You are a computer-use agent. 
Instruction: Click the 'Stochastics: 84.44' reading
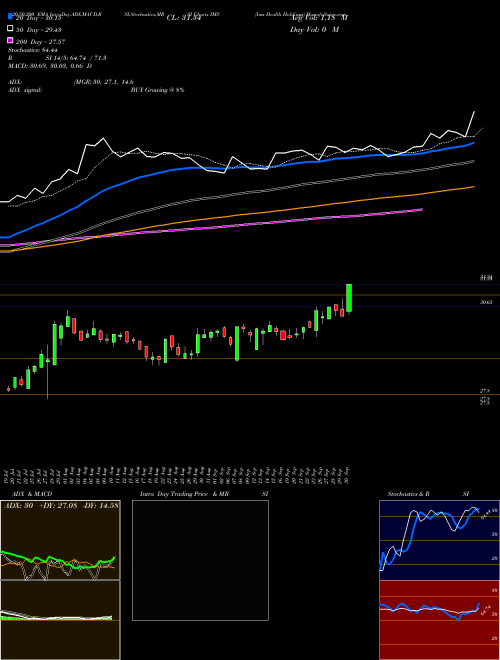[33, 50]
